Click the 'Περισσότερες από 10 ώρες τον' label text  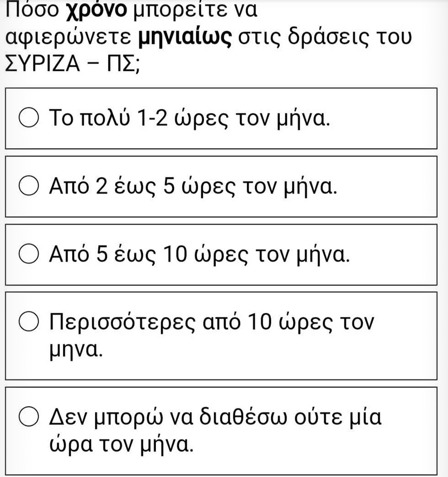(x=210, y=323)
